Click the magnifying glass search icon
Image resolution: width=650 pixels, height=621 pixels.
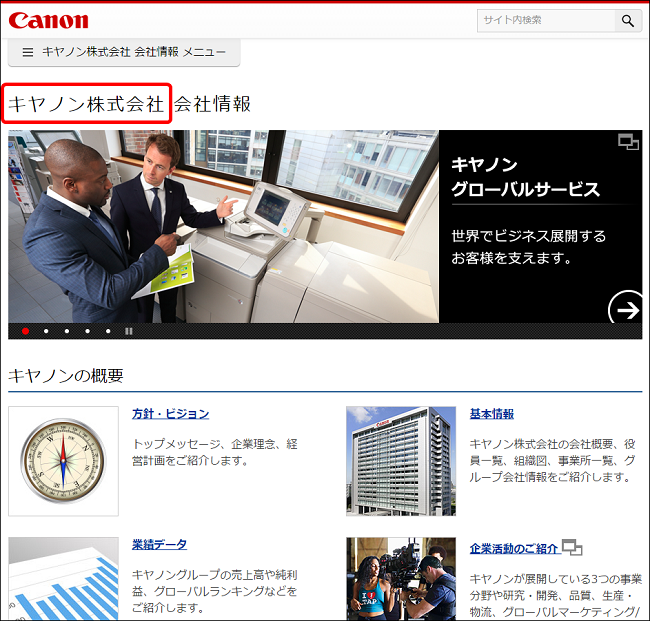(628, 21)
